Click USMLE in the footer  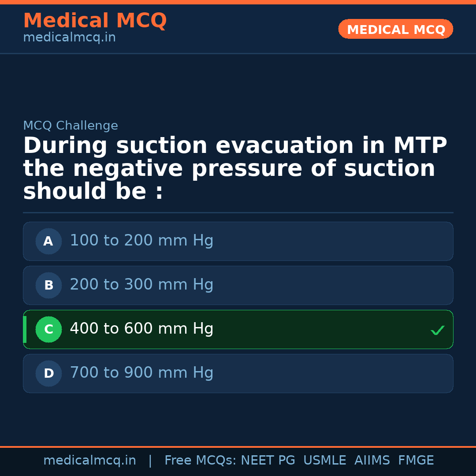coord(324,461)
